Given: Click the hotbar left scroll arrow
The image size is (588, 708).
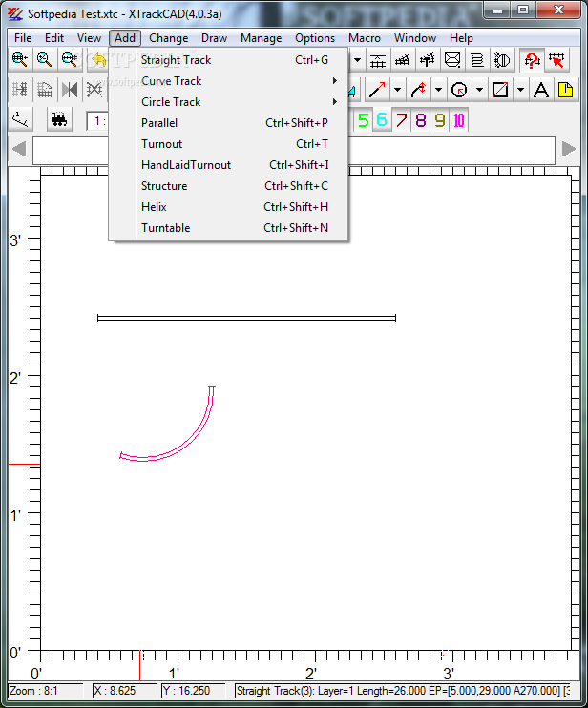Looking at the screenshot, I should point(19,149).
